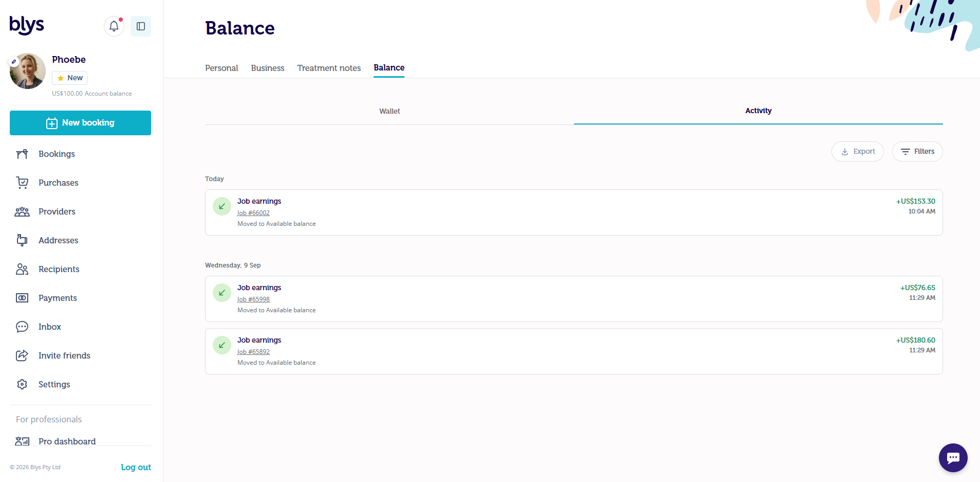Open Phoebe's profile picture
This screenshot has height=482, width=980.
(28, 71)
